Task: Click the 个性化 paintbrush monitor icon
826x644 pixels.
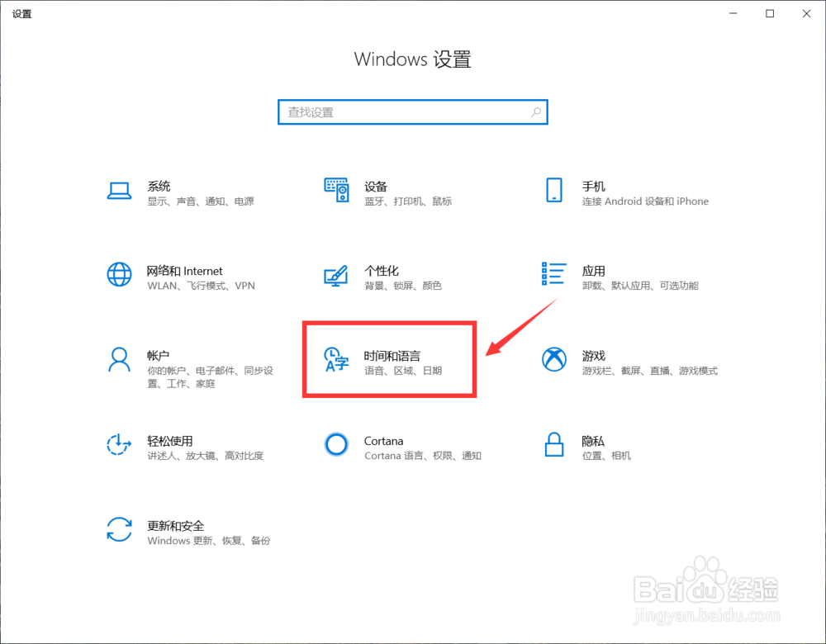Action: (x=336, y=274)
